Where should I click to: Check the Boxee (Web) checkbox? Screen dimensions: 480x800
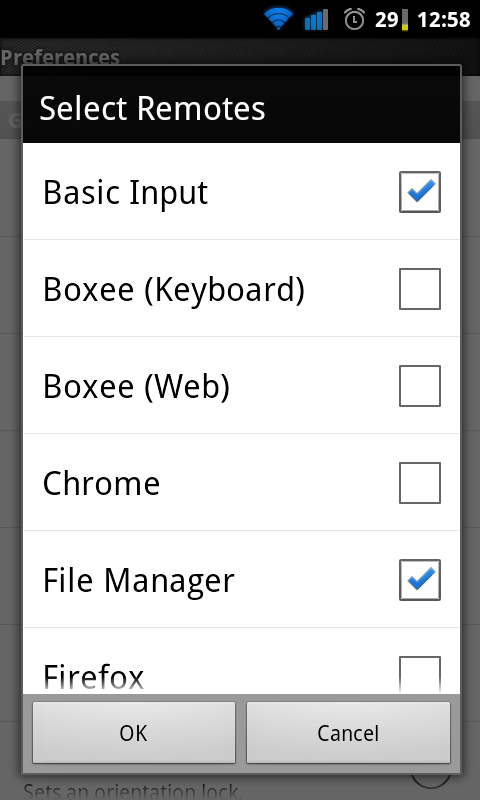click(420, 386)
